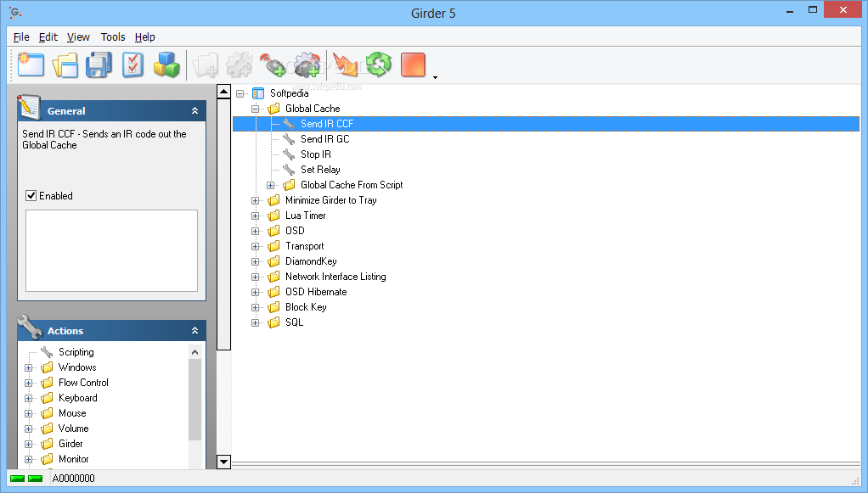Screen dimensions: 868x493
Task: Expand the Block Key folder
Action: (x=255, y=308)
